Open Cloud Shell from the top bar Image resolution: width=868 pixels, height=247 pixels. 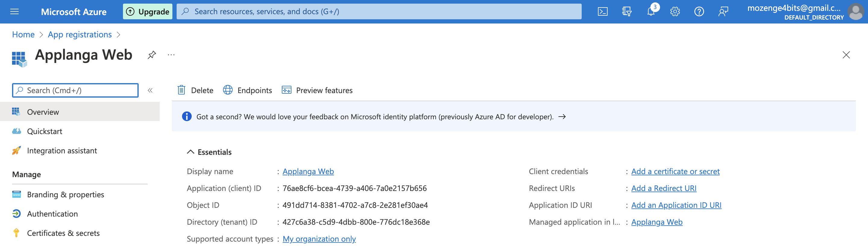tap(602, 12)
